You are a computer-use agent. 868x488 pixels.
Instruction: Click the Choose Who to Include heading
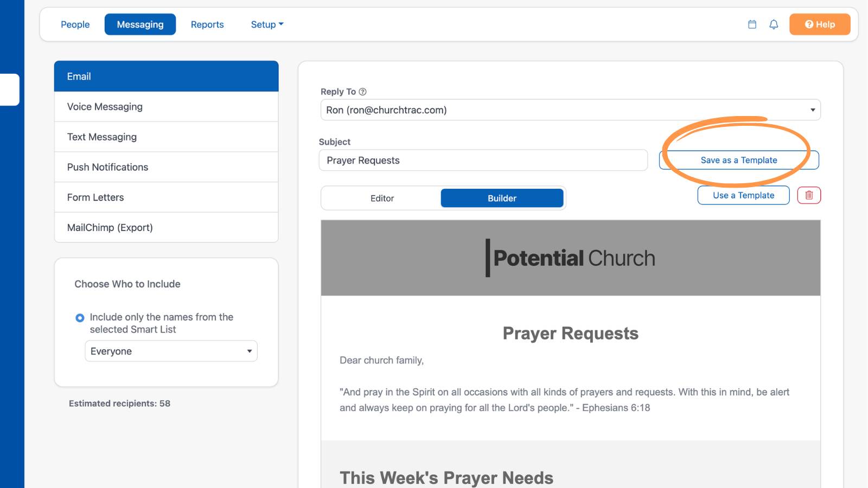tap(127, 284)
